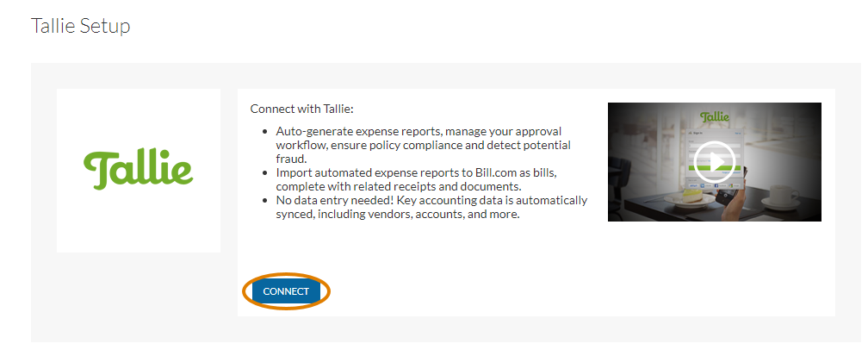Click the large green Tallie logo
Screen dimensions: 868x356
tap(139, 170)
